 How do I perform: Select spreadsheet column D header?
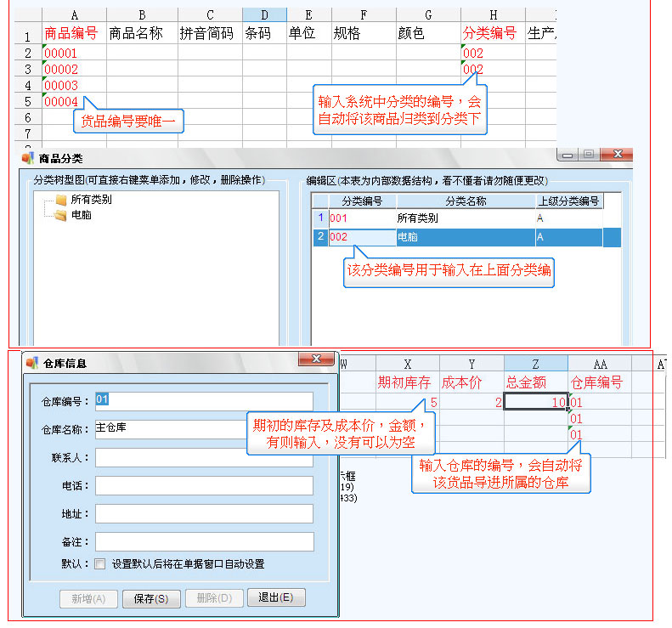click(x=263, y=14)
